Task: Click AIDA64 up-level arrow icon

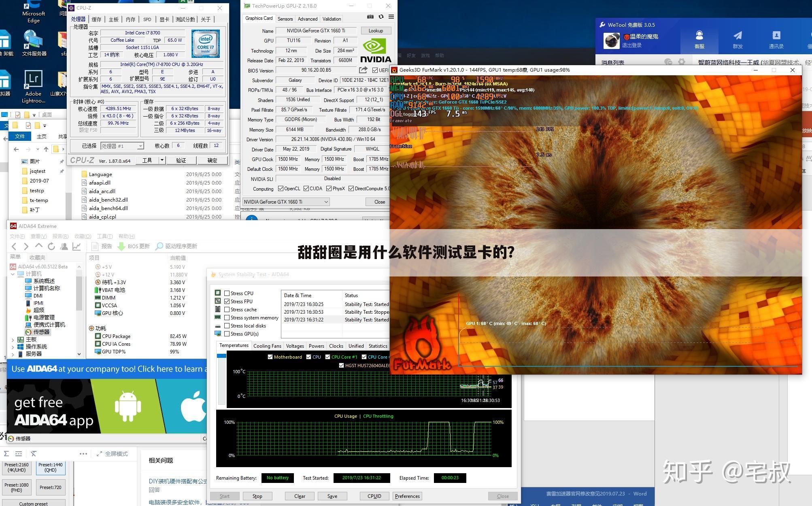Action: click(x=39, y=246)
